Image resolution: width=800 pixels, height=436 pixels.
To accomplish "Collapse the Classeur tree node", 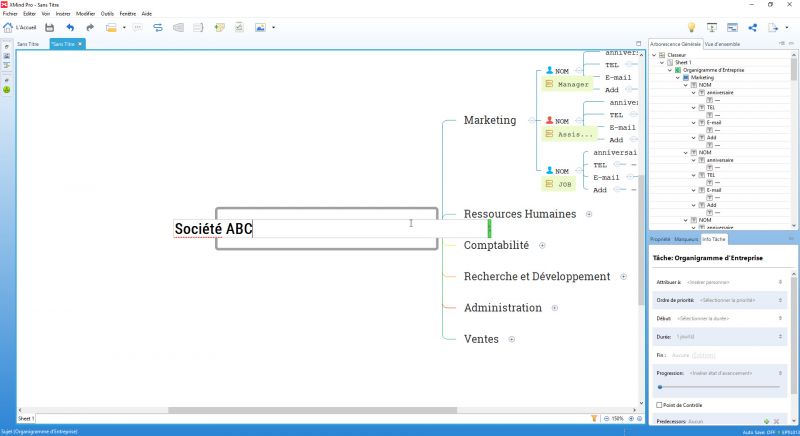I will pyautogui.click(x=654, y=55).
